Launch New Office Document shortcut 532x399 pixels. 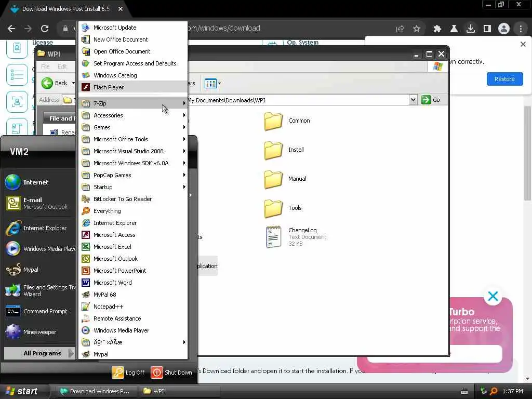(132, 39)
